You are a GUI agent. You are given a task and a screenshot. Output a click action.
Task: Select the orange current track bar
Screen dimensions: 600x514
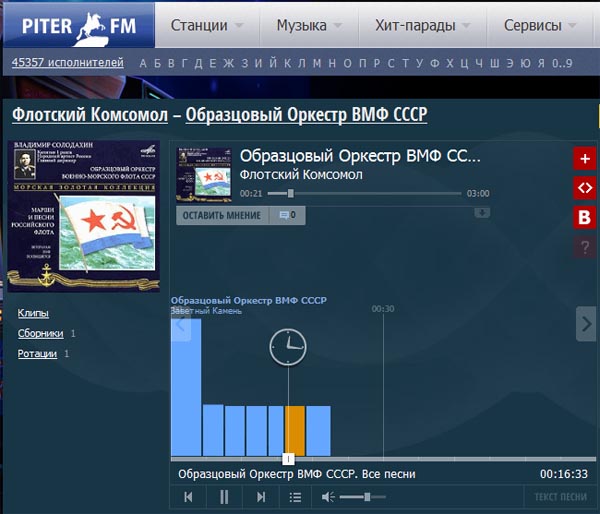295,431
